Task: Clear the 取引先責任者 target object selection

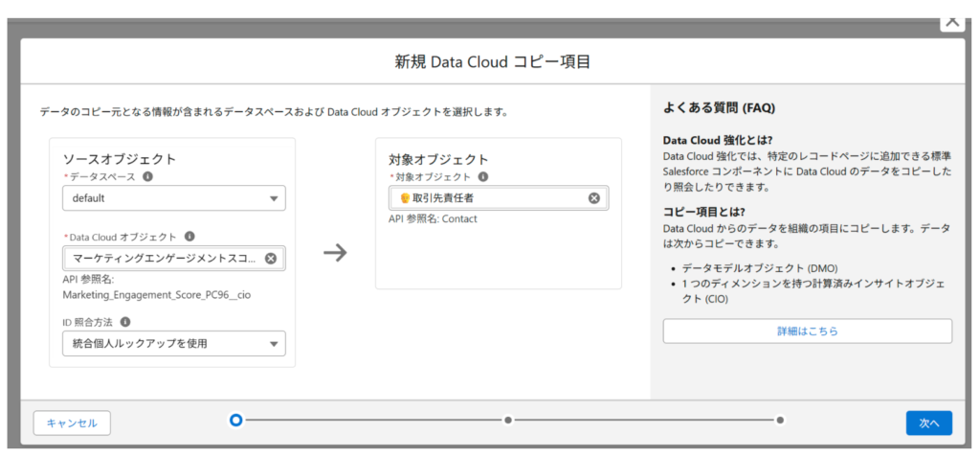Action: point(594,197)
